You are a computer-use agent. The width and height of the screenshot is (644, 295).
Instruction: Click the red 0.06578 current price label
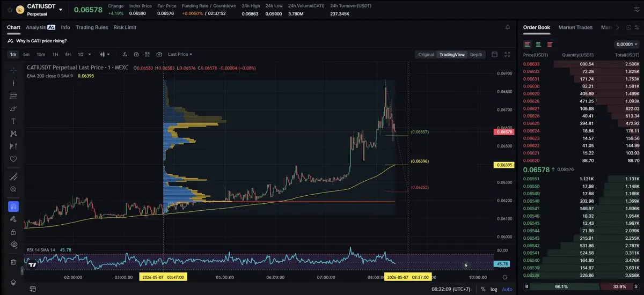pos(503,132)
